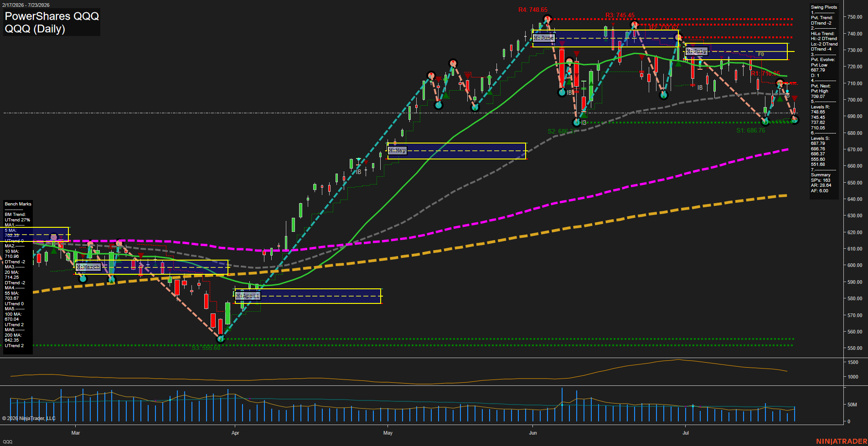Viewport: 868px width, 446px height.
Task: Click the Jul label on time axis
Action: pos(686,433)
